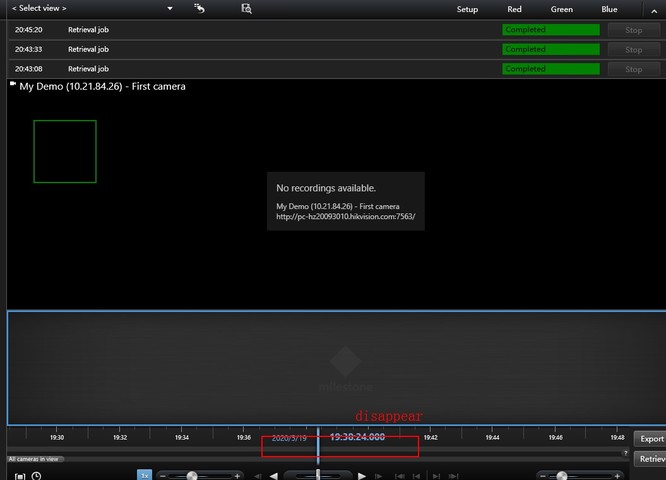
Task: Play recording in reverse
Action: pos(273,476)
